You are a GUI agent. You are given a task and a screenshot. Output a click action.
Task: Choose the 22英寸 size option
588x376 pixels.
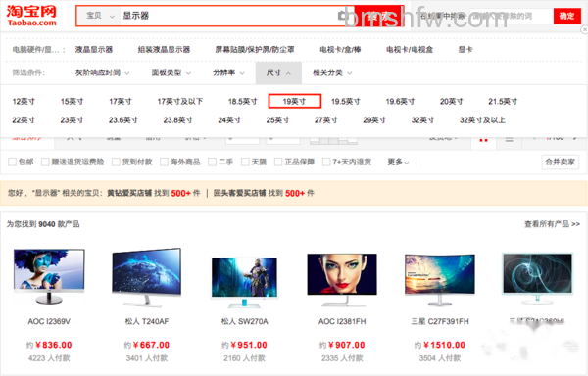coord(24,120)
